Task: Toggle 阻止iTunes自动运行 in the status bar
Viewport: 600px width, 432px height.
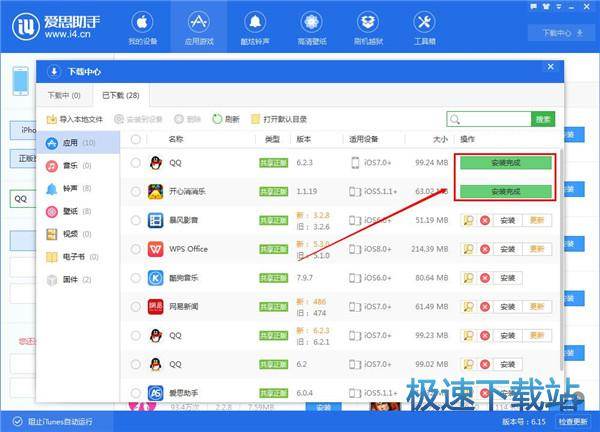Action: pos(52,422)
